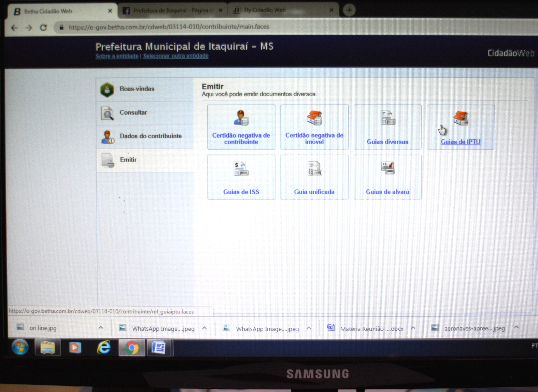Click the Sobre a entidade link
Image resolution: width=538 pixels, height=392 pixels.
pos(117,56)
